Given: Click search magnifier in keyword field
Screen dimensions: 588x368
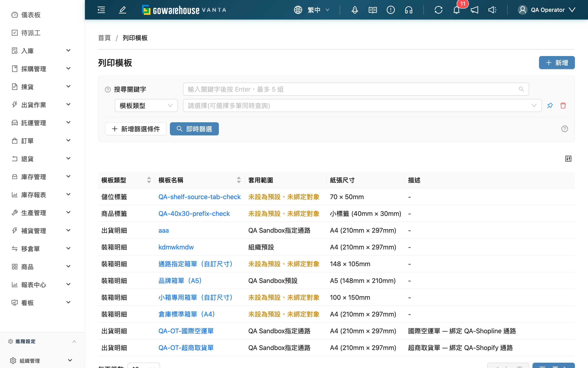Looking at the screenshot, I should 521,89.
